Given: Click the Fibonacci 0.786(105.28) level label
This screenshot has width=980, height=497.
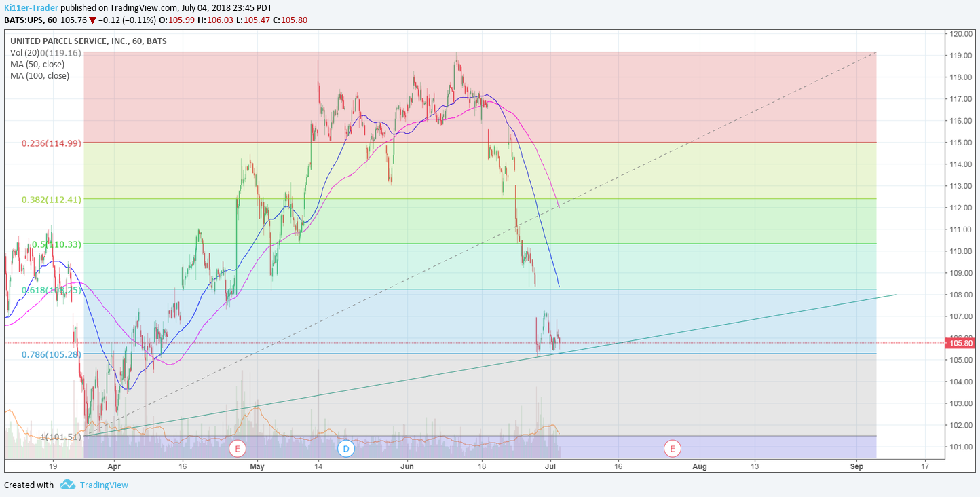Looking at the screenshot, I should [52, 354].
